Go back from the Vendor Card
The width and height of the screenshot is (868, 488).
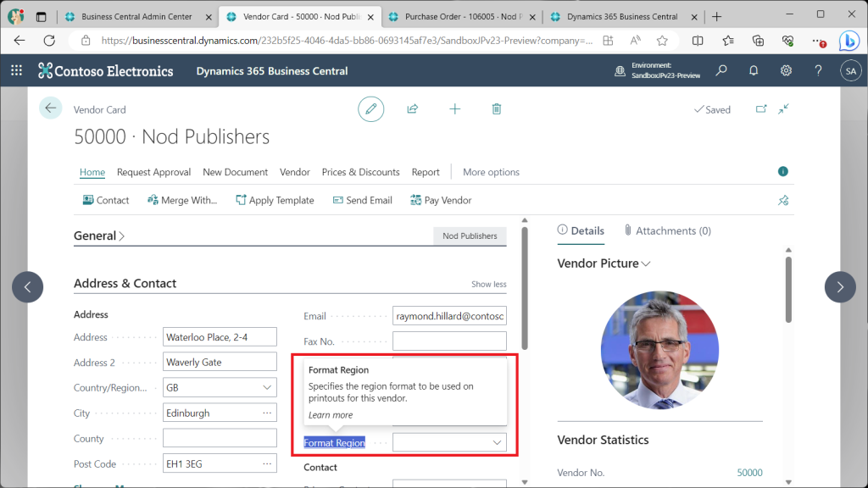[50, 108]
